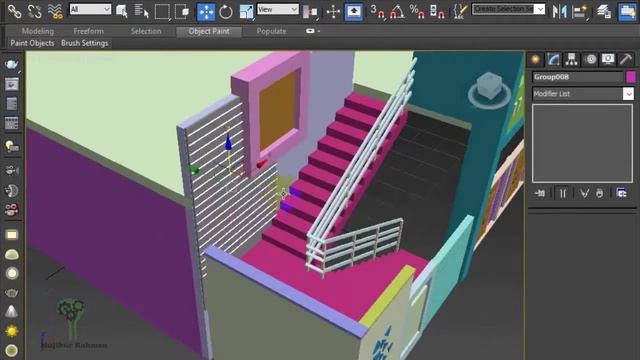The height and width of the screenshot is (360, 640).
Task: Open Select by Name list icon
Action: pyautogui.click(x=141, y=11)
